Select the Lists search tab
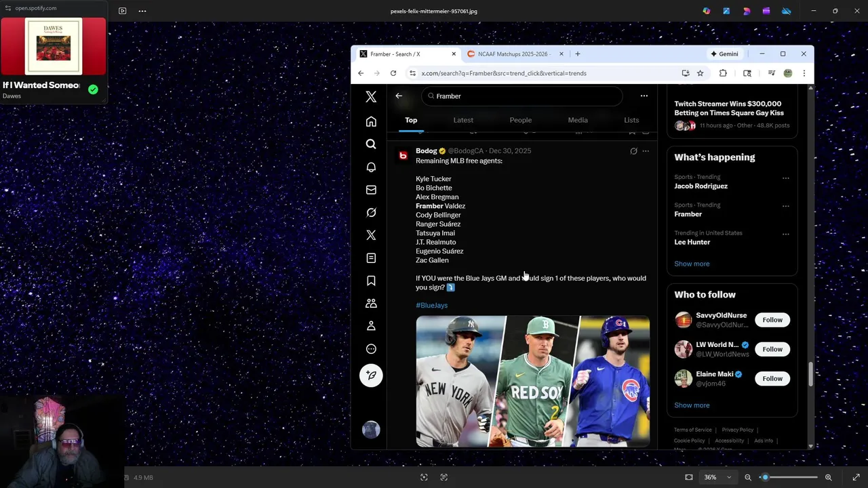 click(631, 120)
